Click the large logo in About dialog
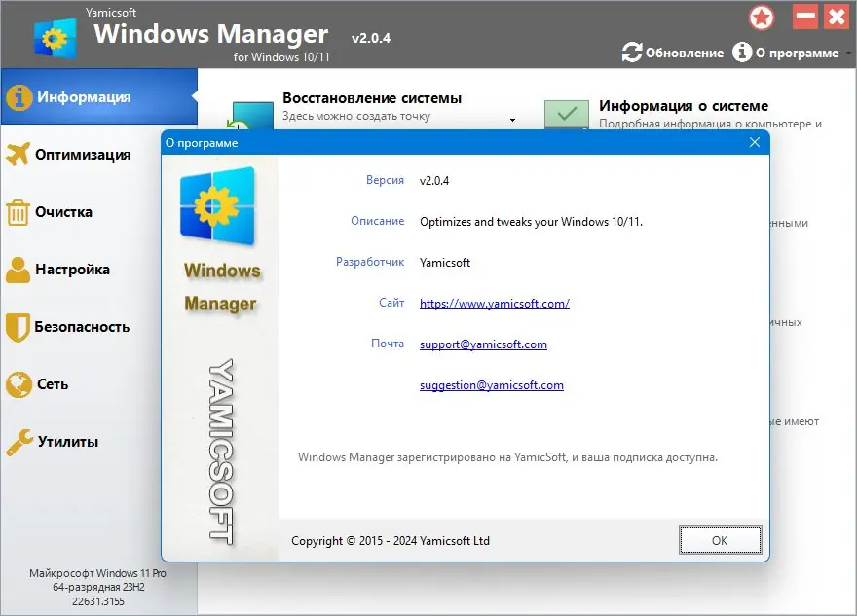 tap(218, 206)
